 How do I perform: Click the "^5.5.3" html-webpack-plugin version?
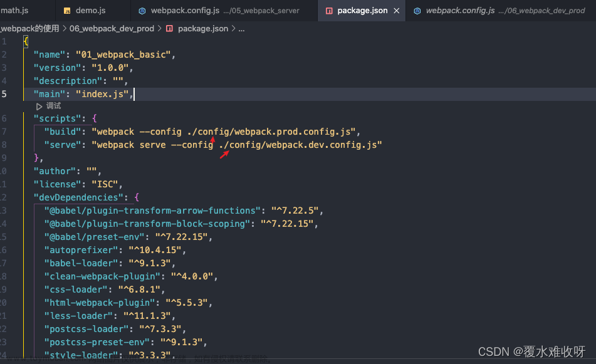(x=187, y=303)
